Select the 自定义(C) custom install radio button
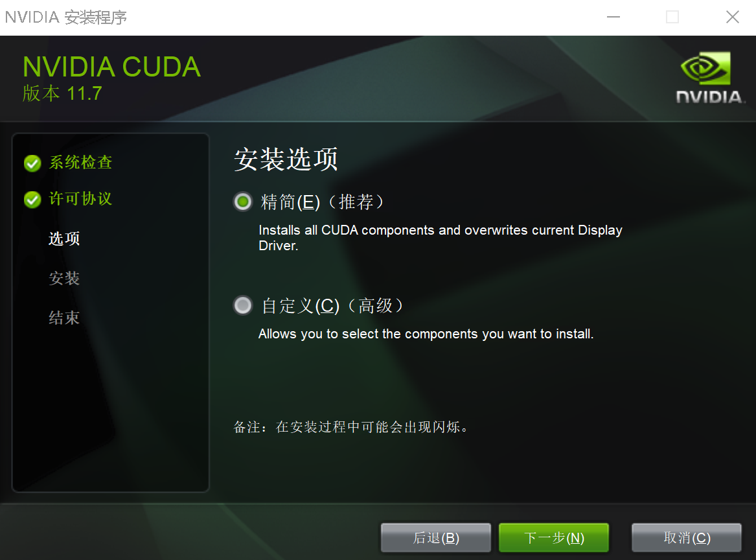 tap(242, 305)
